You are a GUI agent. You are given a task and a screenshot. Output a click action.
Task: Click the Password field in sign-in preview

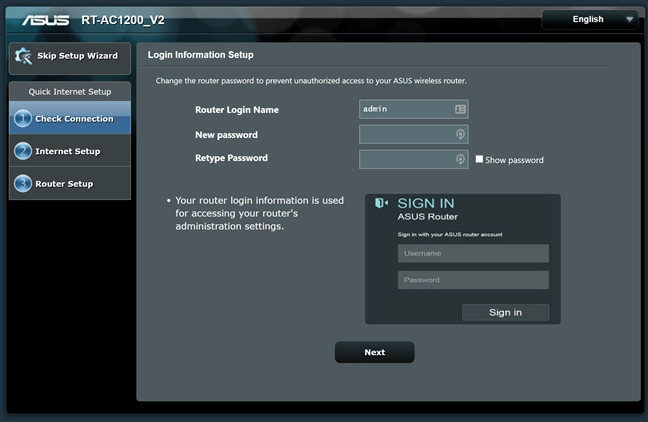coord(473,280)
